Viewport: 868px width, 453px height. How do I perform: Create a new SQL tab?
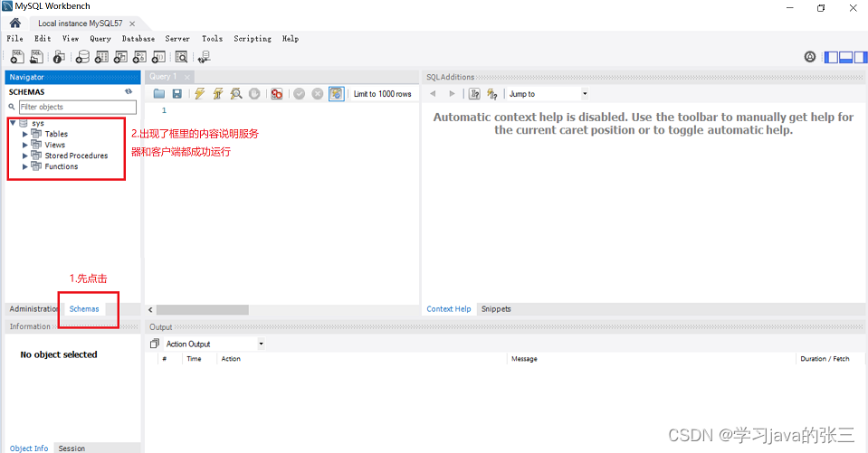(17, 56)
